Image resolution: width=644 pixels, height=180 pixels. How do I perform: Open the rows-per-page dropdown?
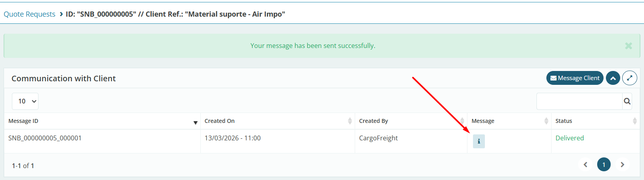(x=25, y=101)
